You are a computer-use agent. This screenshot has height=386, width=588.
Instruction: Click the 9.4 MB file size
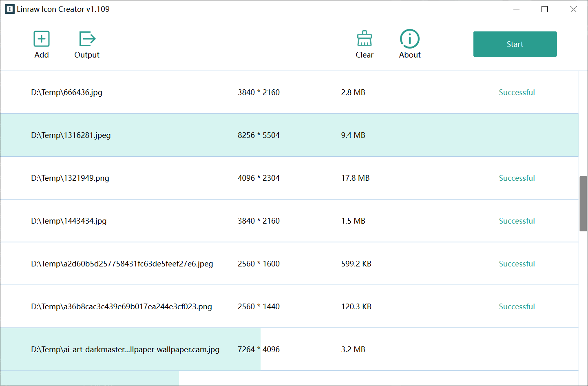[353, 135]
